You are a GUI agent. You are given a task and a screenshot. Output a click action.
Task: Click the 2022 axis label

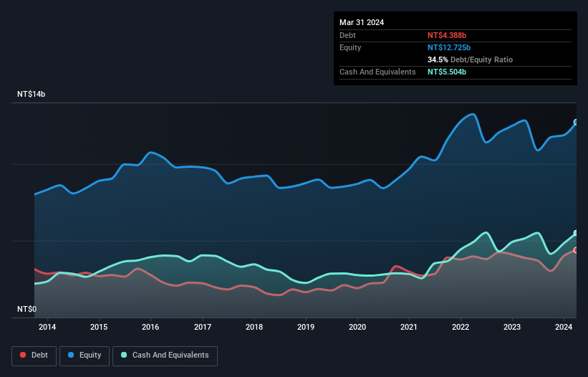click(461, 327)
